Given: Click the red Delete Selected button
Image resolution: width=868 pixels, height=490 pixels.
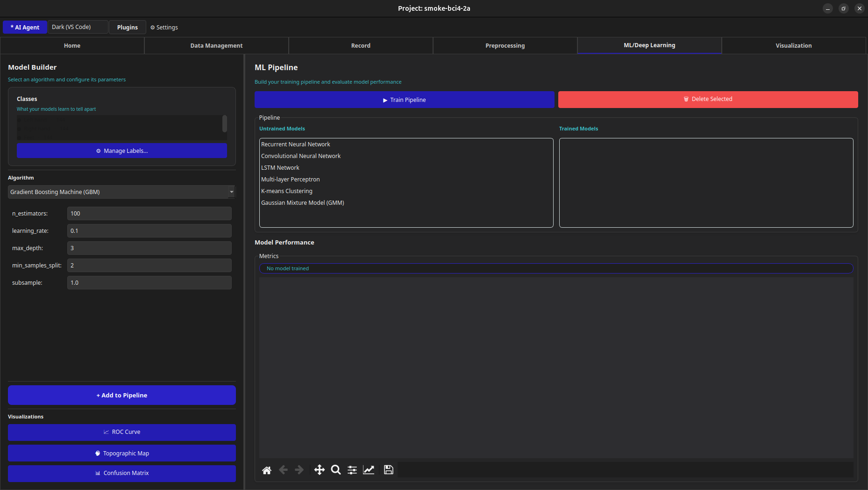Looking at the screenshot, I should pos(708,99).
